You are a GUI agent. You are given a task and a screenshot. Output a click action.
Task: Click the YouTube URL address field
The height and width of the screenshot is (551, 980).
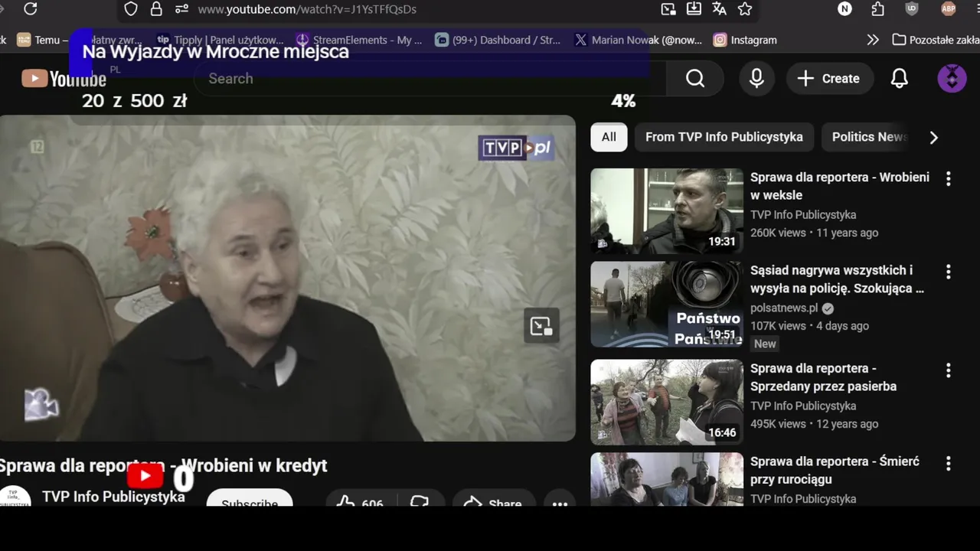click(x=306, y=9)
